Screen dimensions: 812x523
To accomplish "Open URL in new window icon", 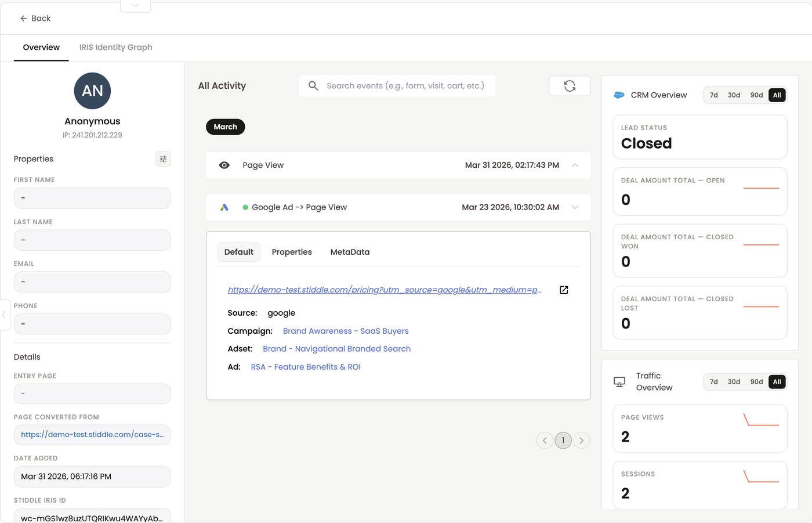I will tap(564, 290).
